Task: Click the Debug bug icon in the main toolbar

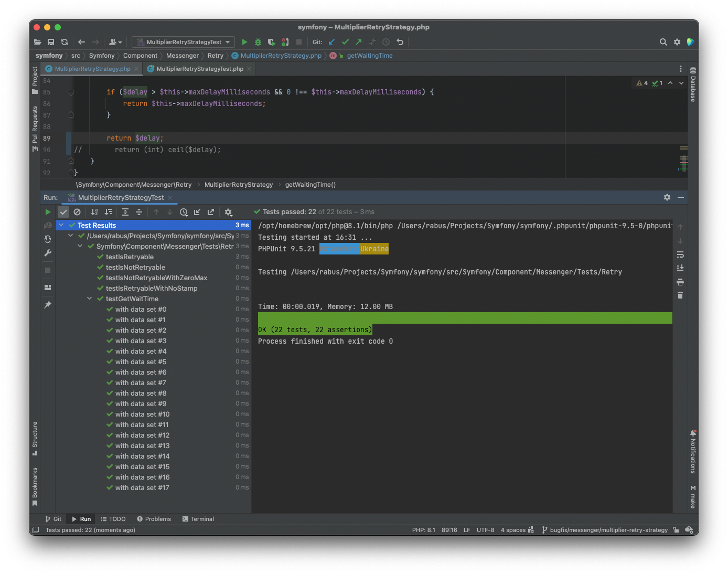Action: click(258, 42)
